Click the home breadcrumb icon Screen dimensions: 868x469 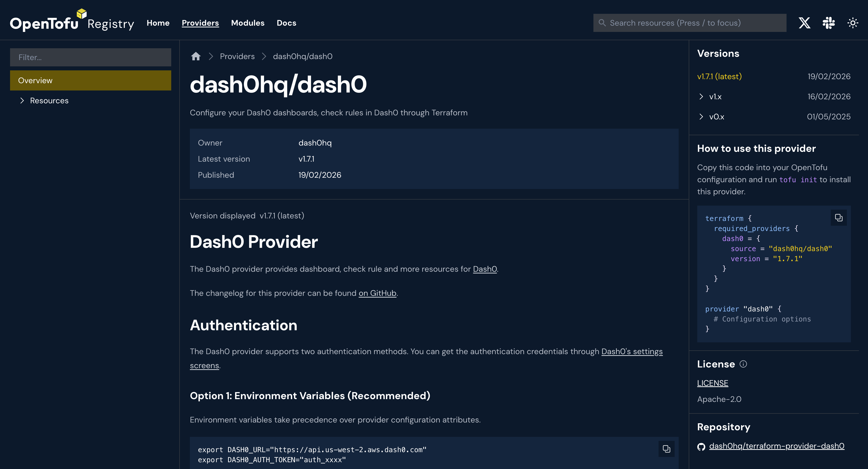coord(196,56)
